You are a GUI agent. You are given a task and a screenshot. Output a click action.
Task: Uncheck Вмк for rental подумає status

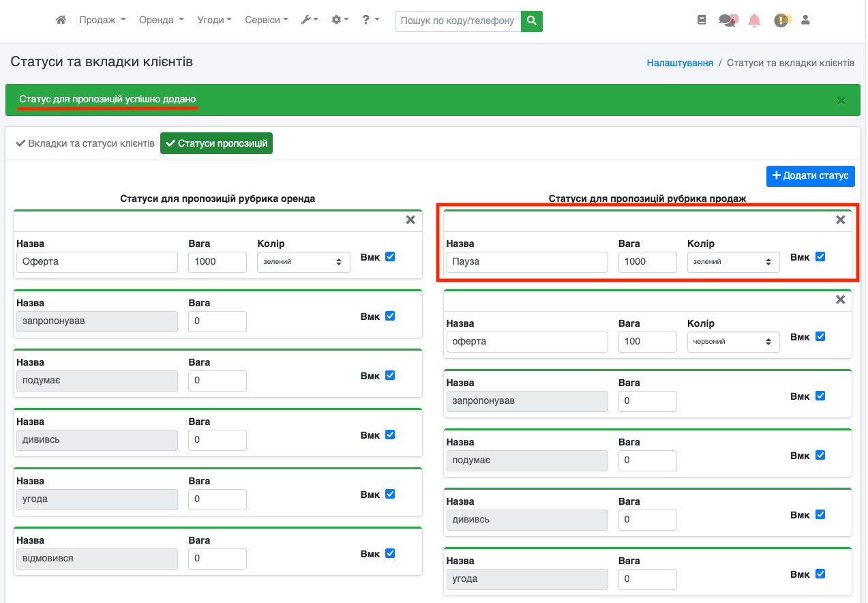click(390, 375)
